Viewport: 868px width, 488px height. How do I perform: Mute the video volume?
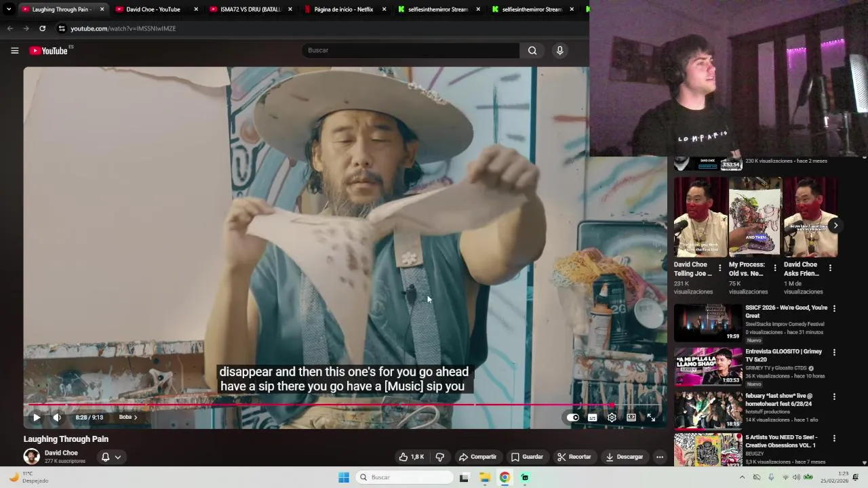[x=57, y=418]
